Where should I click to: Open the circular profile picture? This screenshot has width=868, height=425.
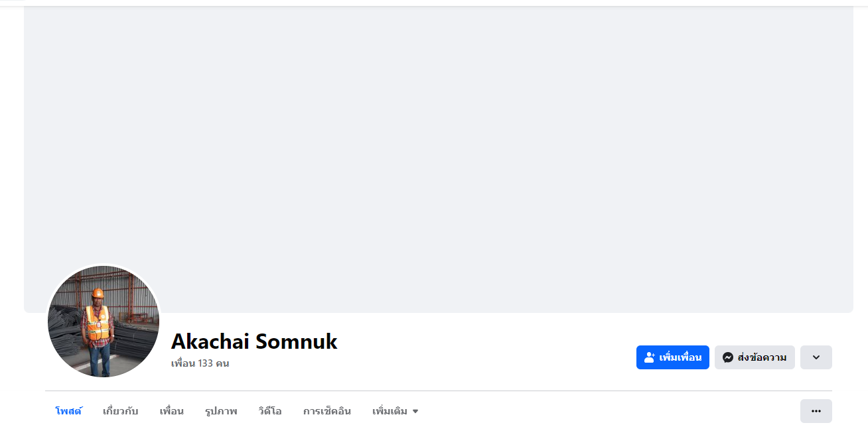coord(104,322)
